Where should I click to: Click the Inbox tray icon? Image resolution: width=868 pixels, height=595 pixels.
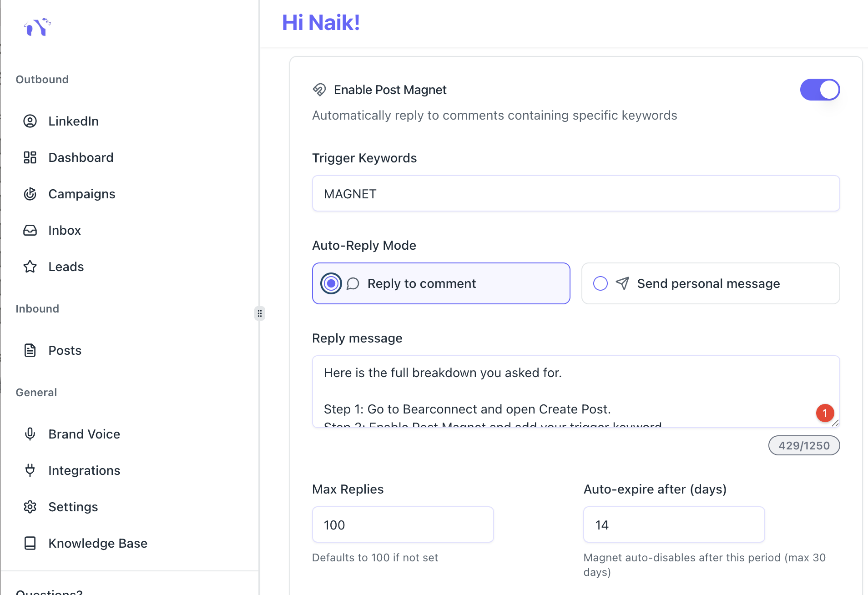click(x=30, y=230)
